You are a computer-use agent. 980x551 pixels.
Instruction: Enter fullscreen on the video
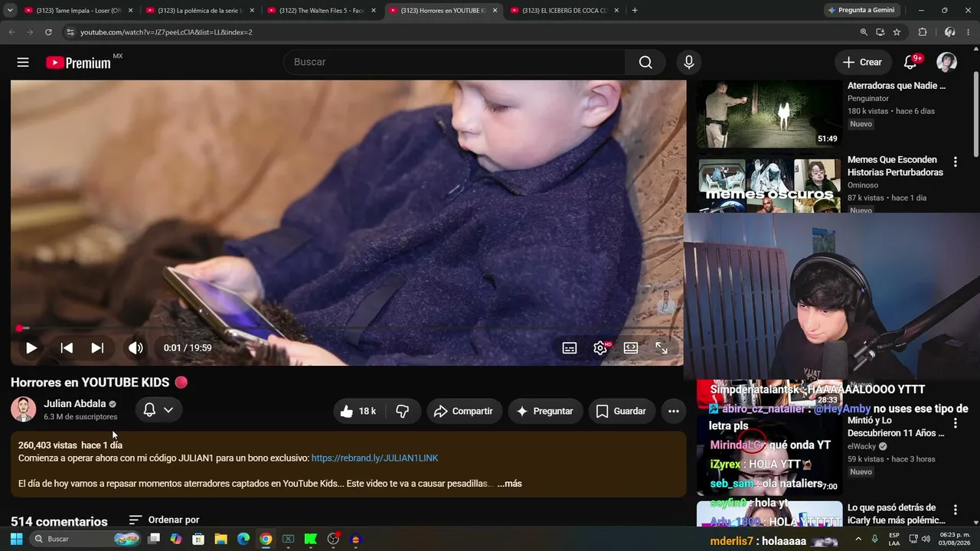pos(661,347)
